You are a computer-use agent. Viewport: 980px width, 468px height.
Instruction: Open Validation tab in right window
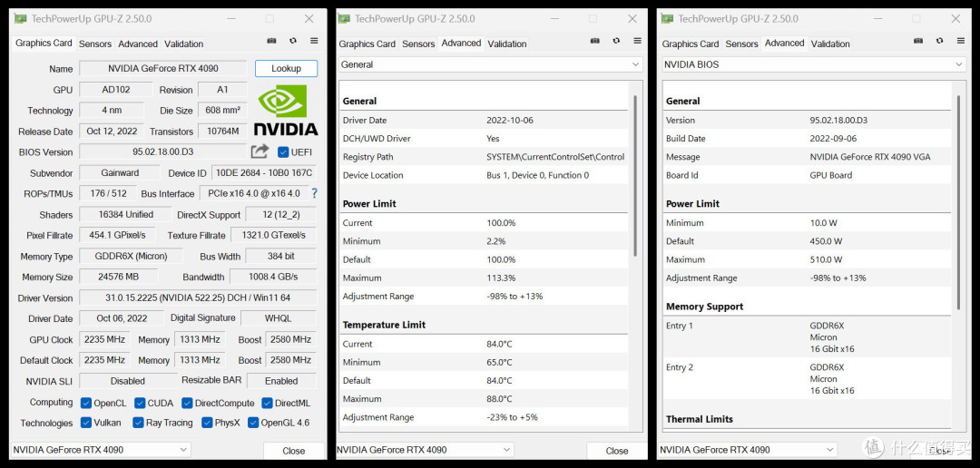tap(830, 44)
